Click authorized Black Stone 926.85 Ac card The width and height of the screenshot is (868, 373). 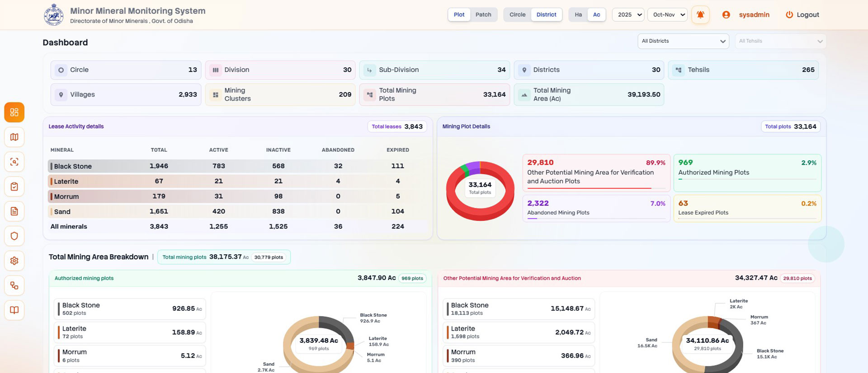130,309
